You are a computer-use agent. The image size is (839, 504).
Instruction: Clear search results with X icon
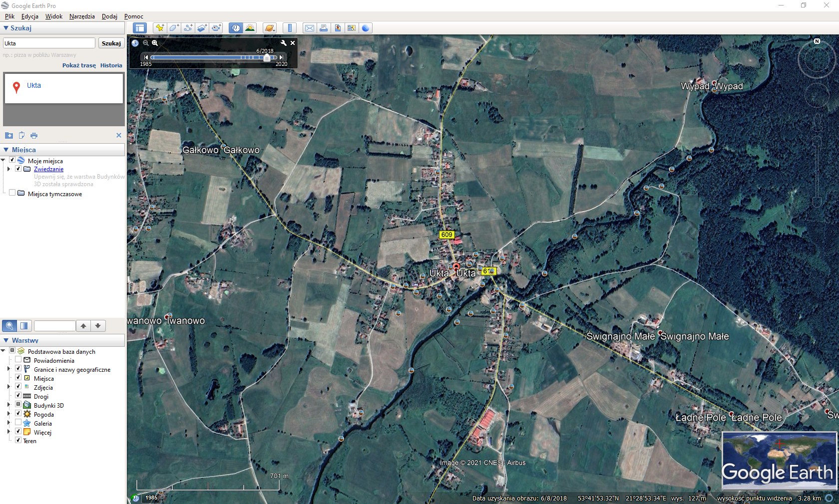(x=119, y=135)
